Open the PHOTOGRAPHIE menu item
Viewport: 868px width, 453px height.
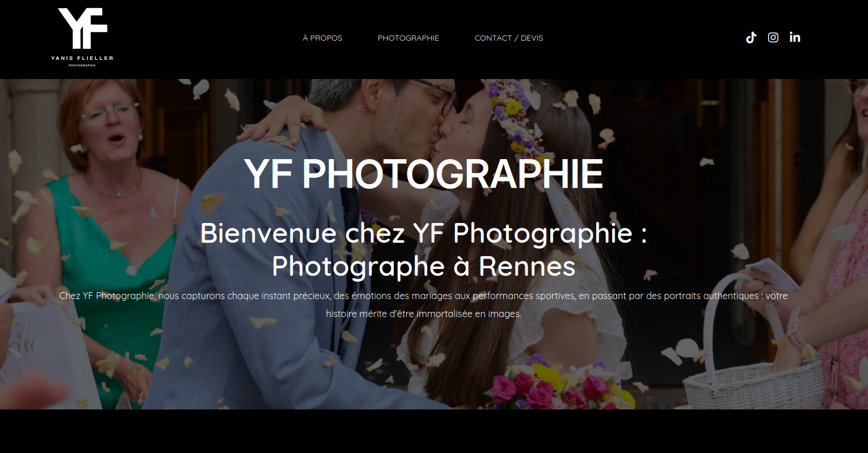click(408, 38)
